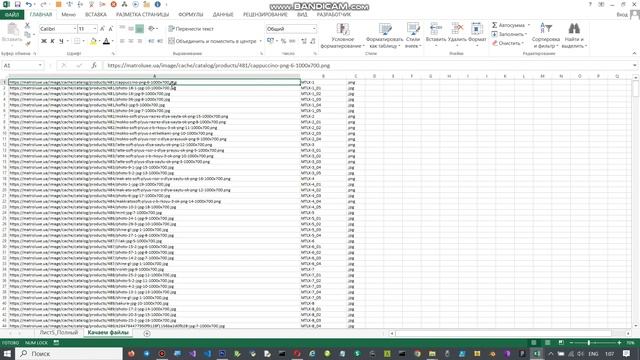
Task: Toggle align text right
Action: pos(140,41)
